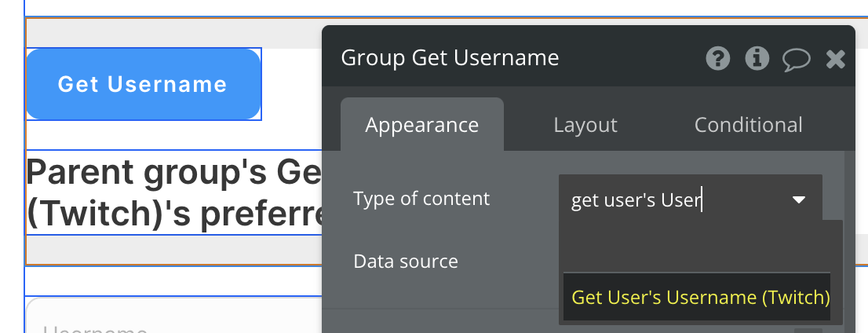The width and height of the screenshot is (868, 333).
Task: Click the Data source label
Action: [x=406, y=261]
